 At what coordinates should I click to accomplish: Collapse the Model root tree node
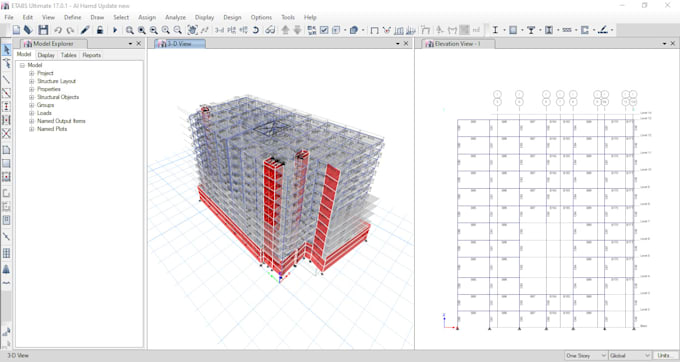coord(22,65)
